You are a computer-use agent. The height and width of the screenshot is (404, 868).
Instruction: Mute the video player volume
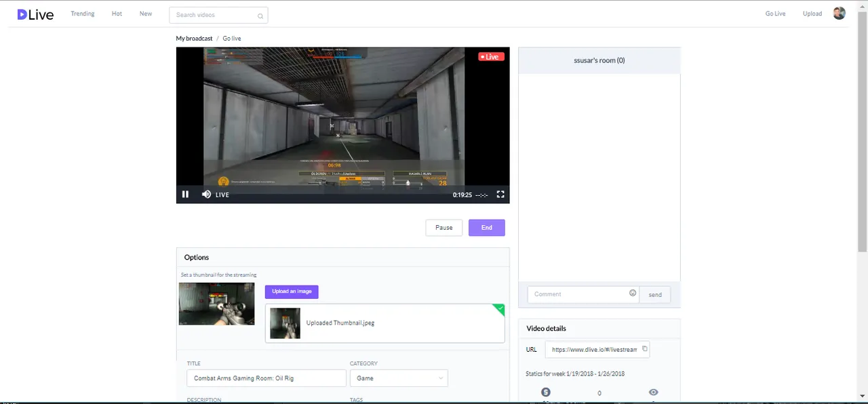(206, 195)
